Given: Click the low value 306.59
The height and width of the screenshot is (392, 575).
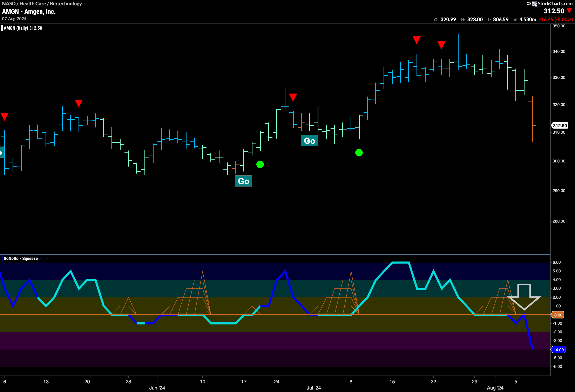Looking at the screenshot, I should pyautogui.click(x=501, y=20).
